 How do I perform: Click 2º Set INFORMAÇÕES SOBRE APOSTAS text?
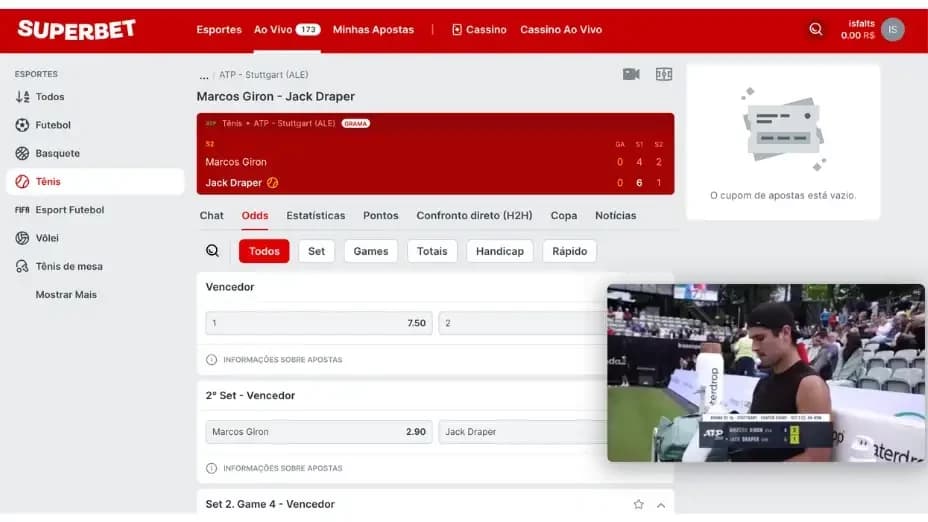282,468
